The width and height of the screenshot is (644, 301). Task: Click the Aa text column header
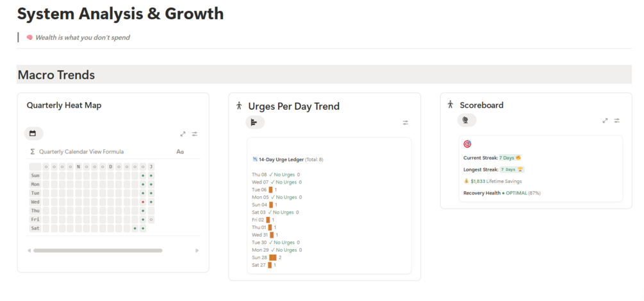180,151
